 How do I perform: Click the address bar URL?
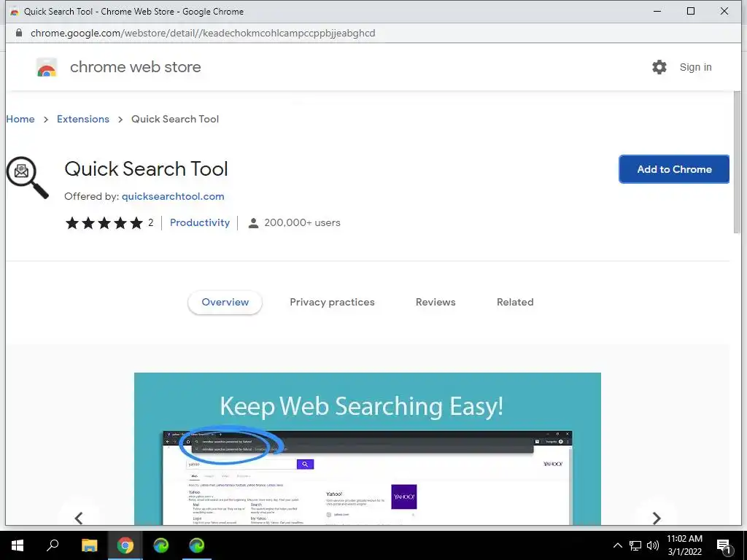tap(203, 33)
